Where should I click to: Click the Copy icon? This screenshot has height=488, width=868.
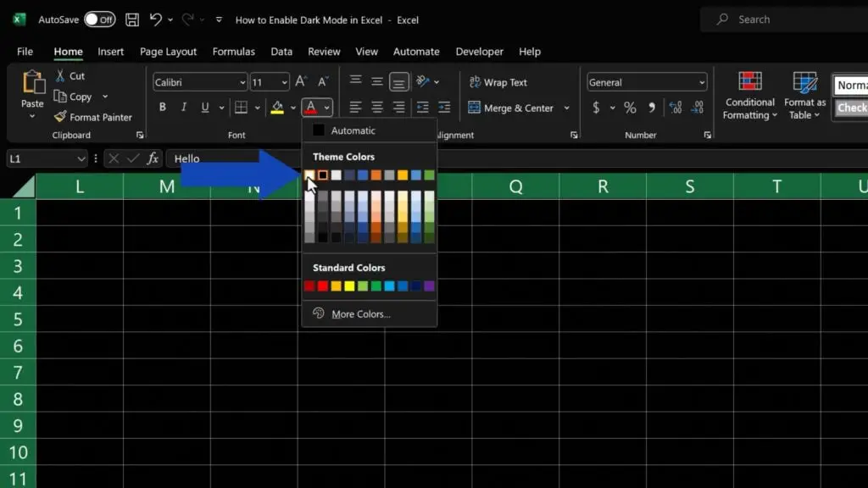click(x=60, y=97)
